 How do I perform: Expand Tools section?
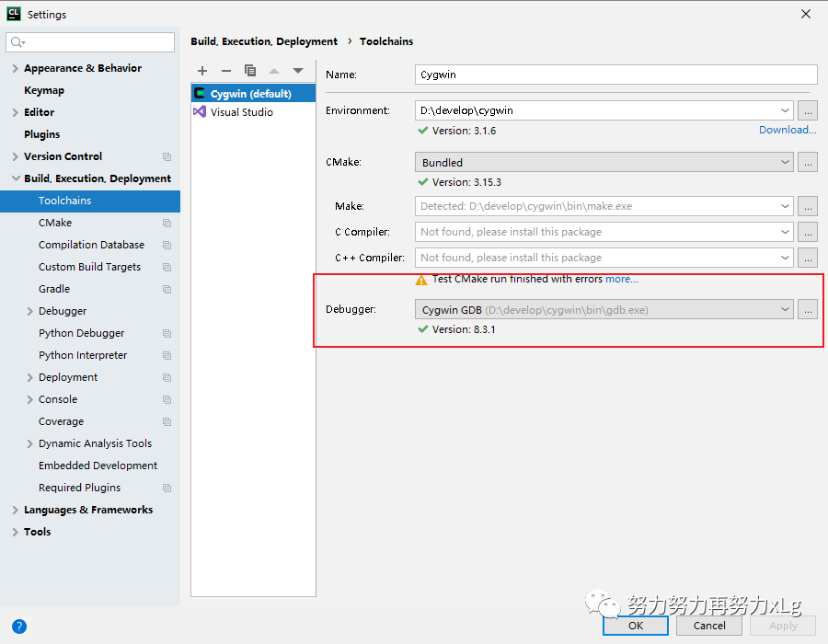click(x=16, y=532)
